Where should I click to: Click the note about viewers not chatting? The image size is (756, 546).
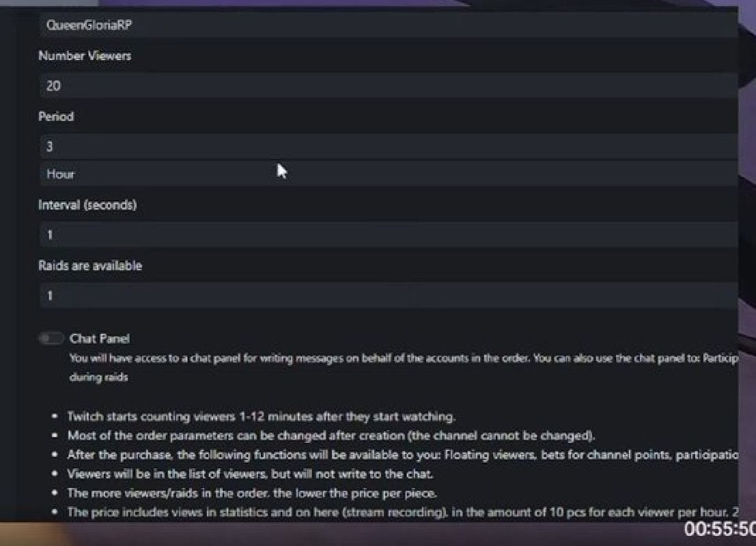250,474
